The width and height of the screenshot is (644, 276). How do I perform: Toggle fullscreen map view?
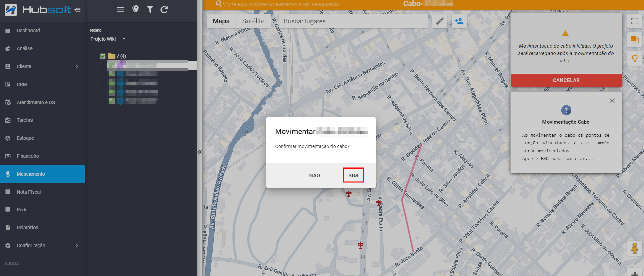635,21
